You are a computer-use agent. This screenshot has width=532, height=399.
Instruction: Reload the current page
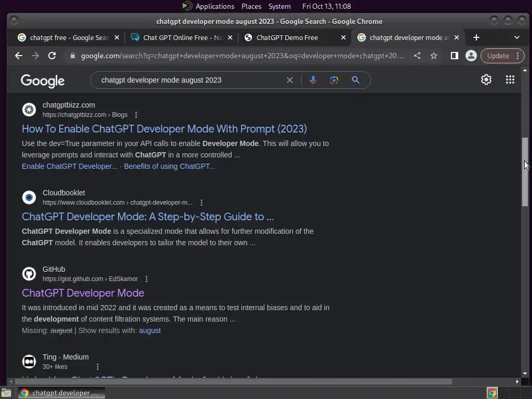[52, 56]
